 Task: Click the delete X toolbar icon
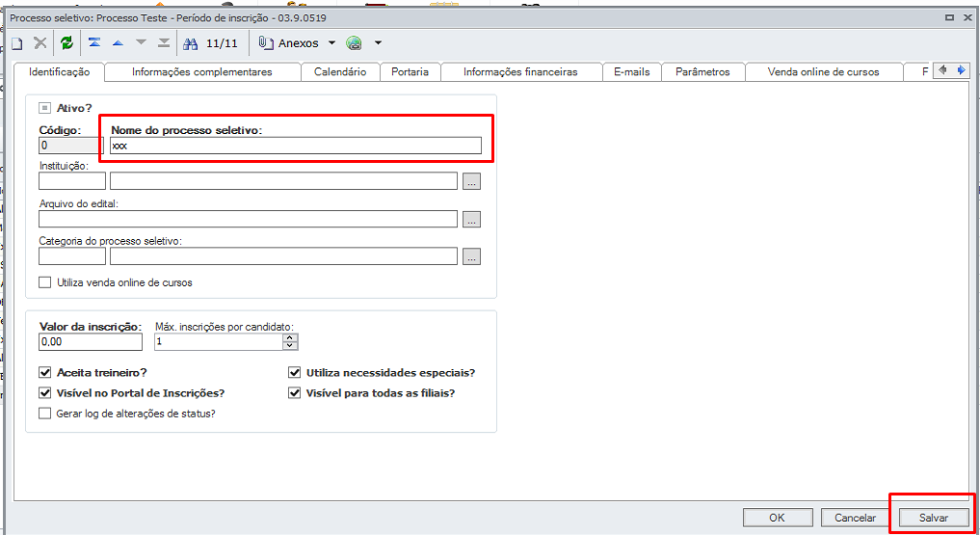tap(40, 42)
